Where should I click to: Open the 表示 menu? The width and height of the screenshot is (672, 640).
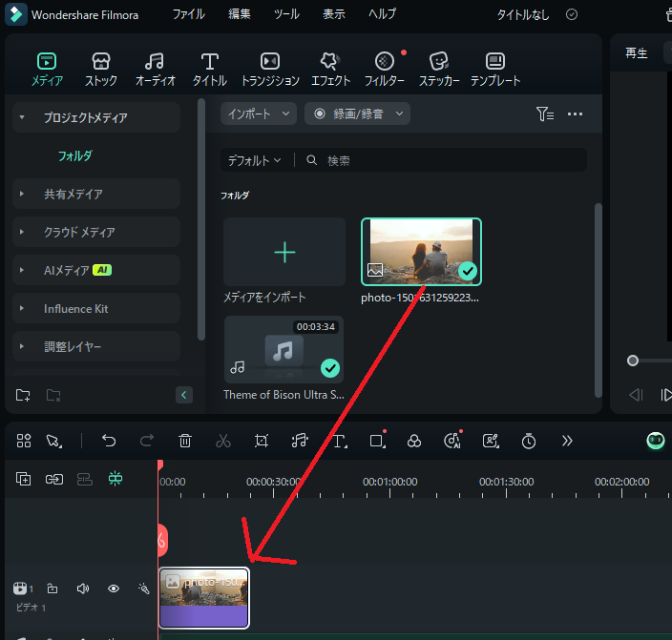tap(334, 14)
